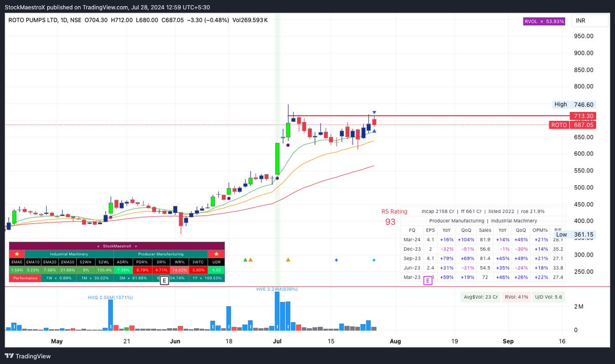Click the star right of Producer Manufacturing header
The height and width of the screenshot is (364, 615).
point(216,254)
